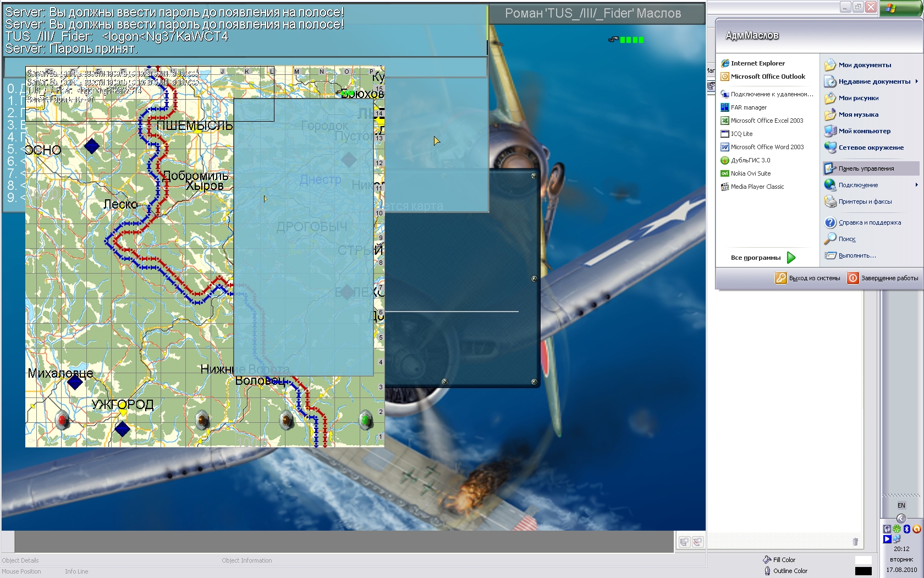The width and height of the screenshot is (924, 578).
Task: Click Выход из системы button
Action: (808, 278)
